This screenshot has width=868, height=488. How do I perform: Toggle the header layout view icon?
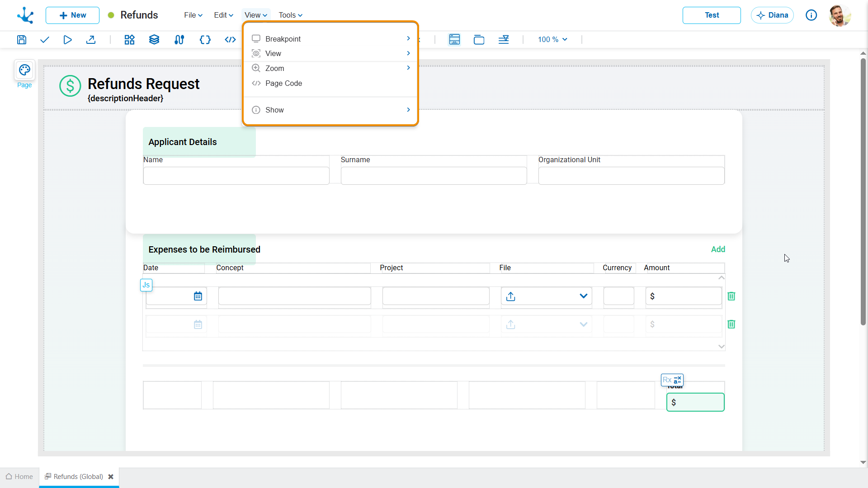click(454, 40)
